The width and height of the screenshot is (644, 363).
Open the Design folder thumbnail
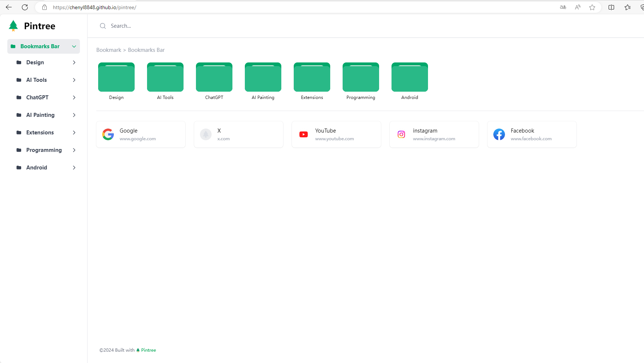pyautogui.click(x=116, y=77)
